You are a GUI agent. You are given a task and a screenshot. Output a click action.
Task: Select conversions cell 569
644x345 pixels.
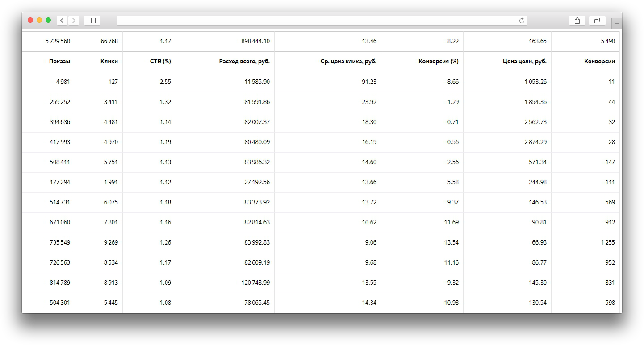tap(610, 202)
